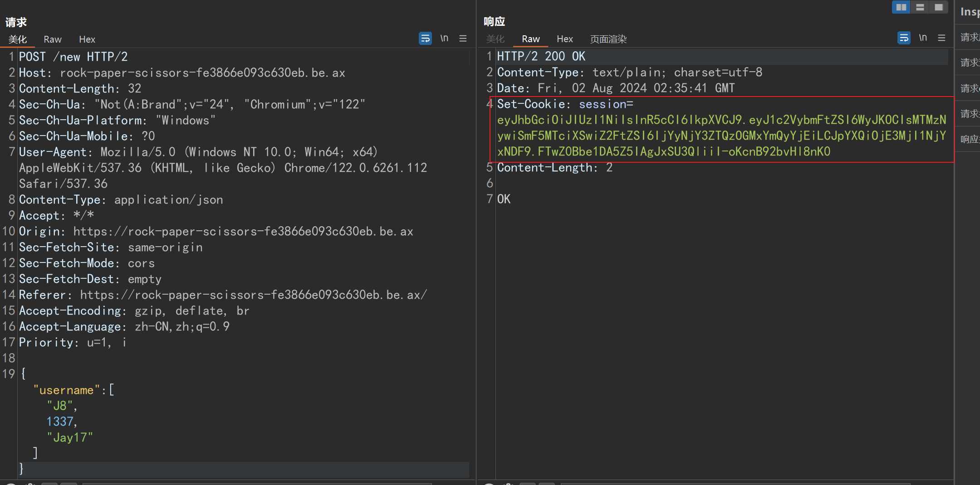Click the 请求 panel heading
Screen dimensions: 980x485
click(x=16, y=22)
